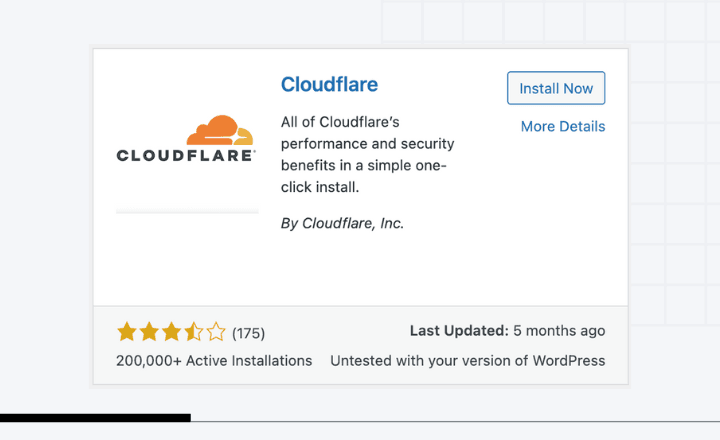The height and width of the screenshot is (440, 720).
Task: Click the star rating icons
Action: [171, 332]
